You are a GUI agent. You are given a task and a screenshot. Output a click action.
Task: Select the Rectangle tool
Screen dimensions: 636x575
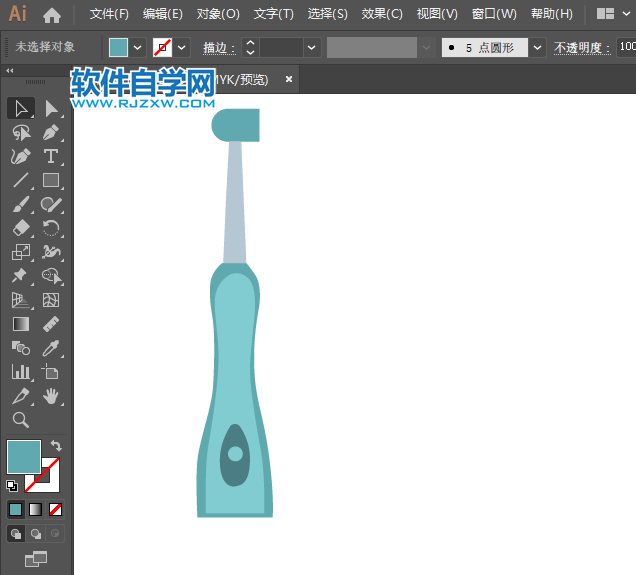click(x=51, y=180)
